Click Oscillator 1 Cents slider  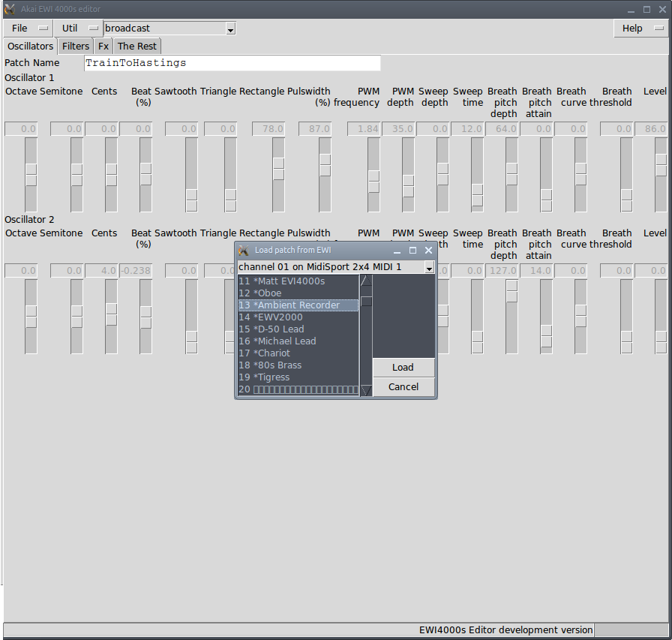point(112,175)
